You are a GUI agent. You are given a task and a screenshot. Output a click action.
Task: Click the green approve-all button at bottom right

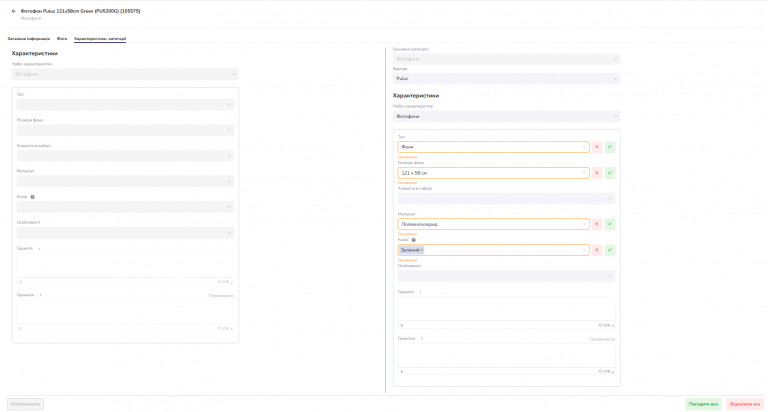pyautogui.click(x=703, y=404)
